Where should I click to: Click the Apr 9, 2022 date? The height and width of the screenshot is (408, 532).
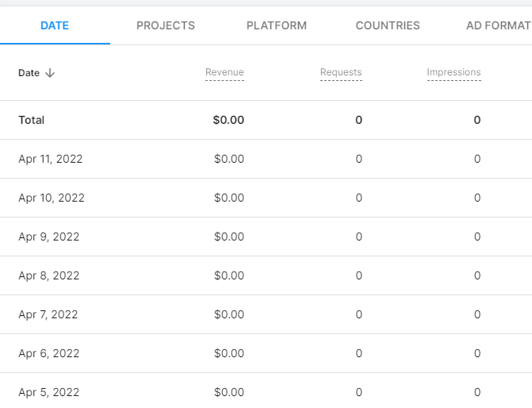49,237
